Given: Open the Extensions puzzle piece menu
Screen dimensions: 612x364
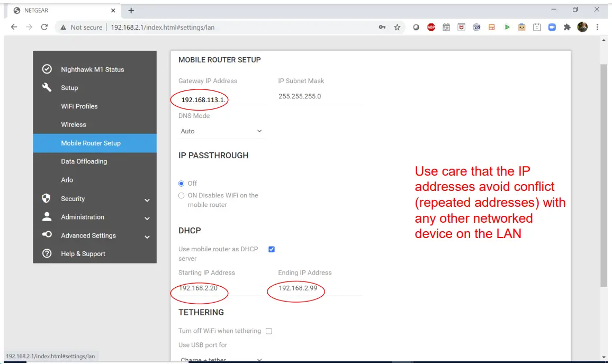Looking at the screenshot, I should tap(567, 27).
